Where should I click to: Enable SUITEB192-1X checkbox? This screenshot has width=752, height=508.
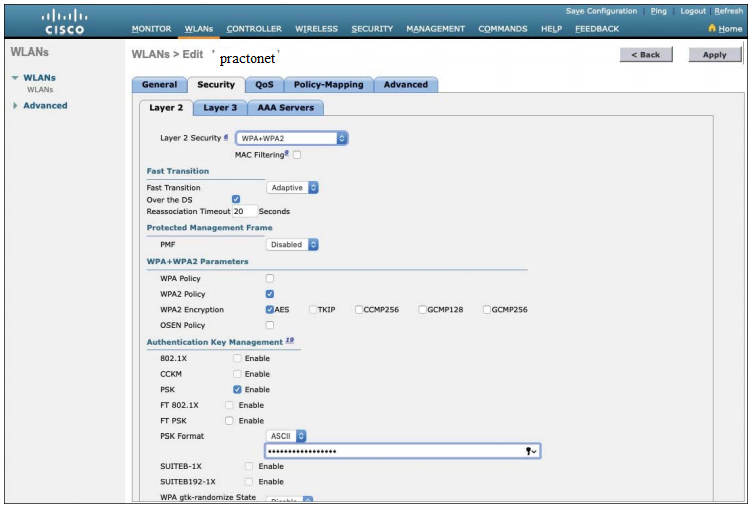click(x=248, y=482)
